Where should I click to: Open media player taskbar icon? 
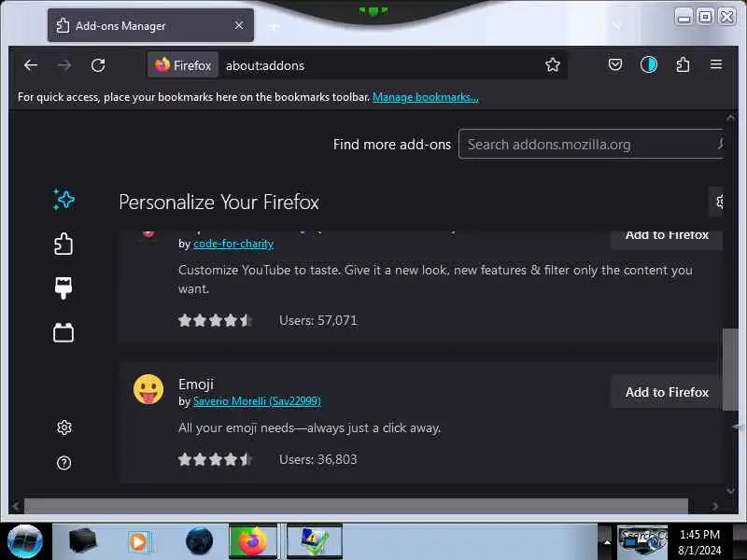click(x=138, y=541)
